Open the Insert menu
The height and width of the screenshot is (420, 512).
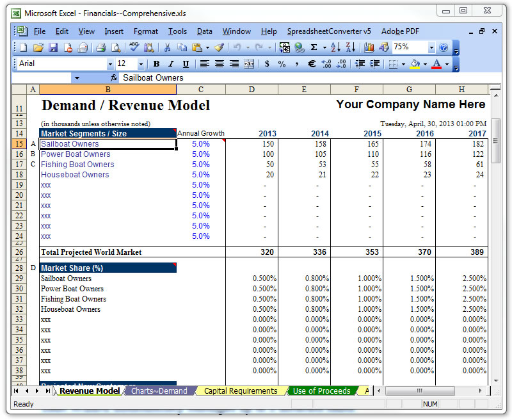click(114, 31)
